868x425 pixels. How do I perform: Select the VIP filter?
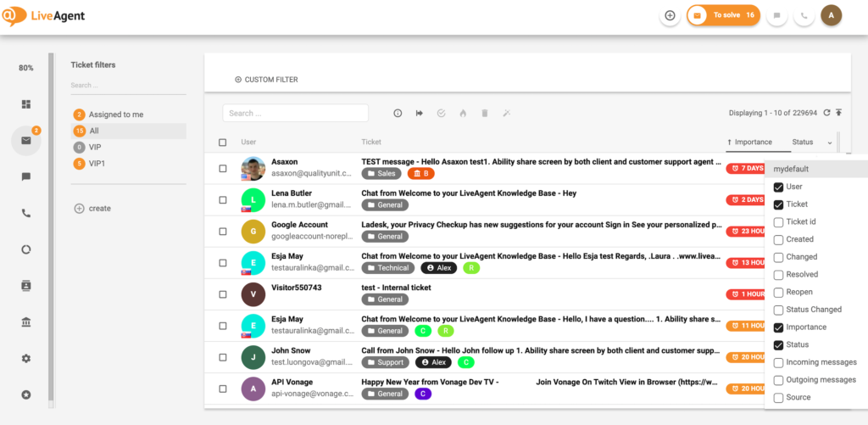pos(129,148)
